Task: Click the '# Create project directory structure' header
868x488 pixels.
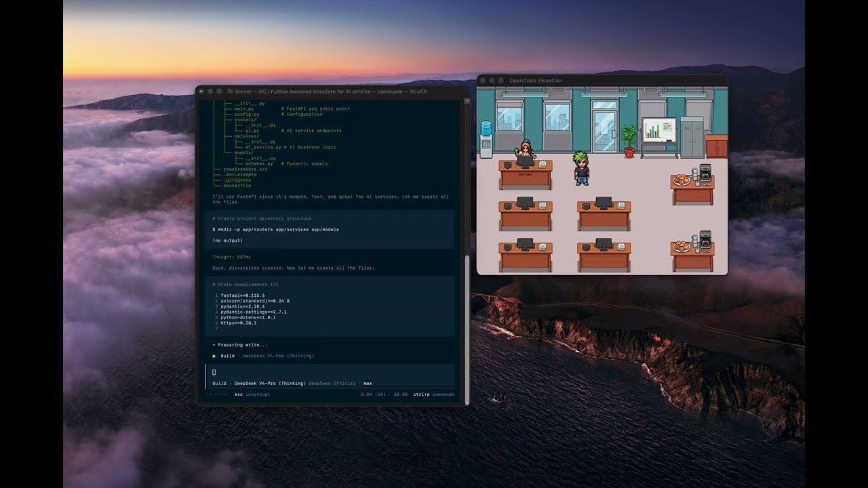Action: click(x=262, y=219)
